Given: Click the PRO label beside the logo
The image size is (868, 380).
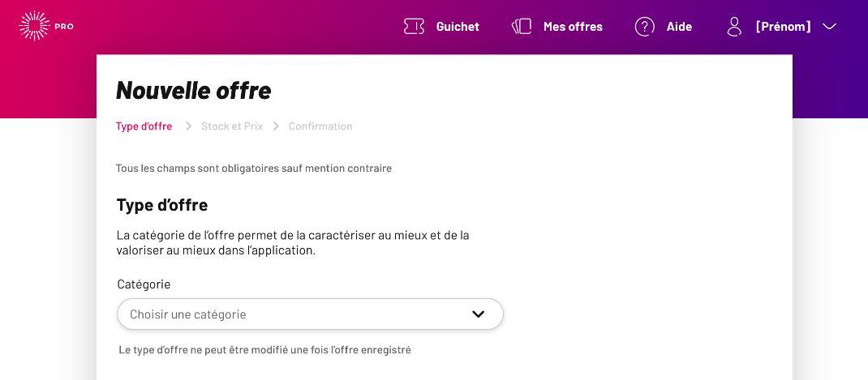Looking at the screenshot, I should pos(64,27).
